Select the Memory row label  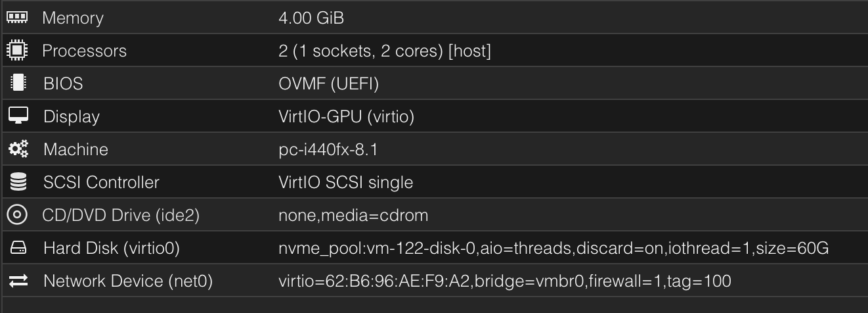(72, 18)
